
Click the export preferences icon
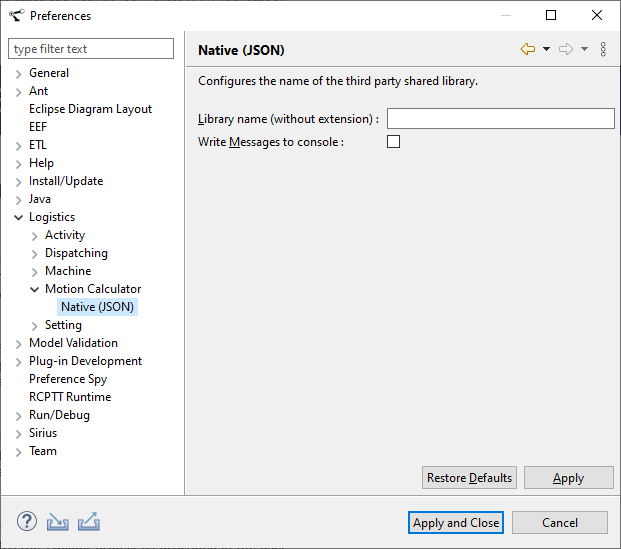[89, 521]
